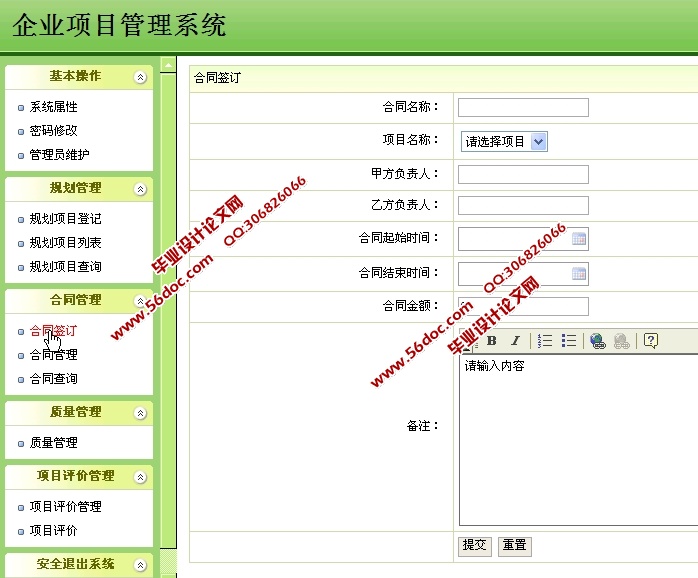This screenshot has width=698, height=578.
Task: Go to 质量管理 sidebar link
Action: [x=53, y=443]
